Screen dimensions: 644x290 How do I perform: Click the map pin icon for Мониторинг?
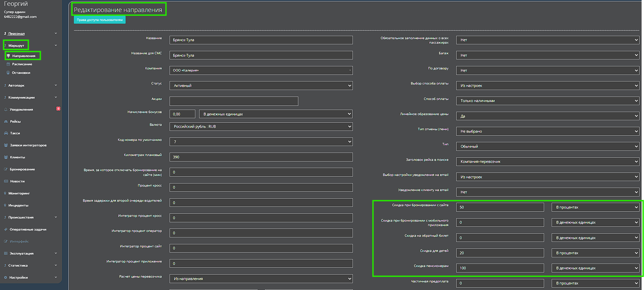[5, 193]
